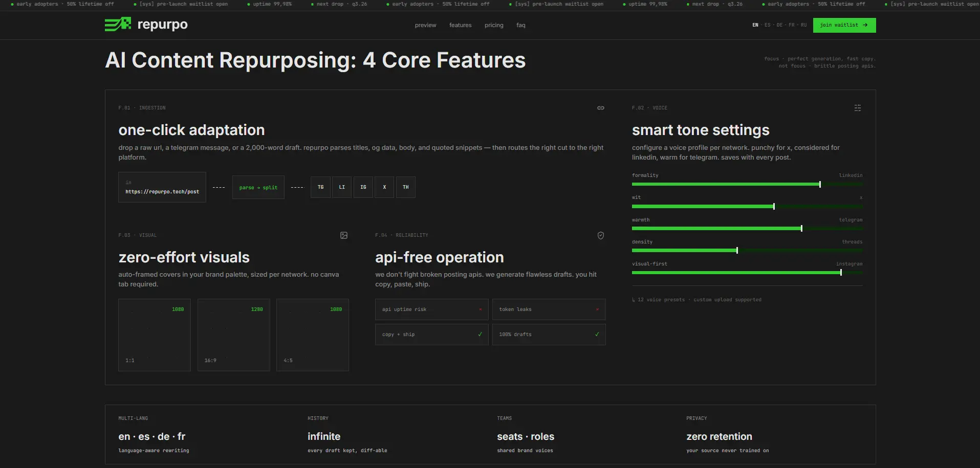
Task: Click the red x on api uptime risk
Action: [x=481, y=309]
